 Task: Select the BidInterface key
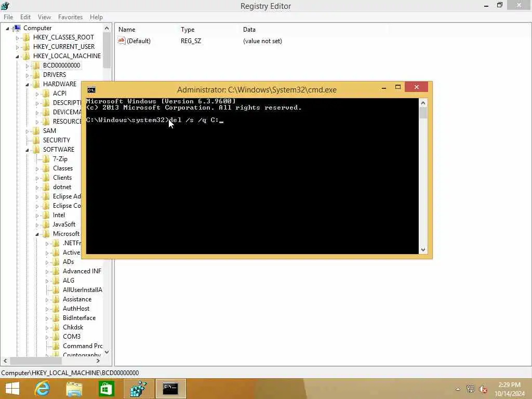click(79, 318)
